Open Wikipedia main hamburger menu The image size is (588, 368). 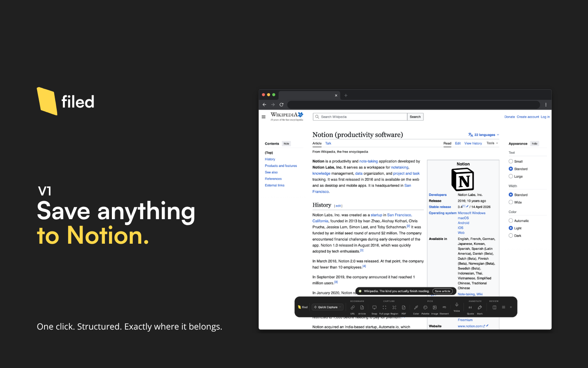click(x=263, y=117)
